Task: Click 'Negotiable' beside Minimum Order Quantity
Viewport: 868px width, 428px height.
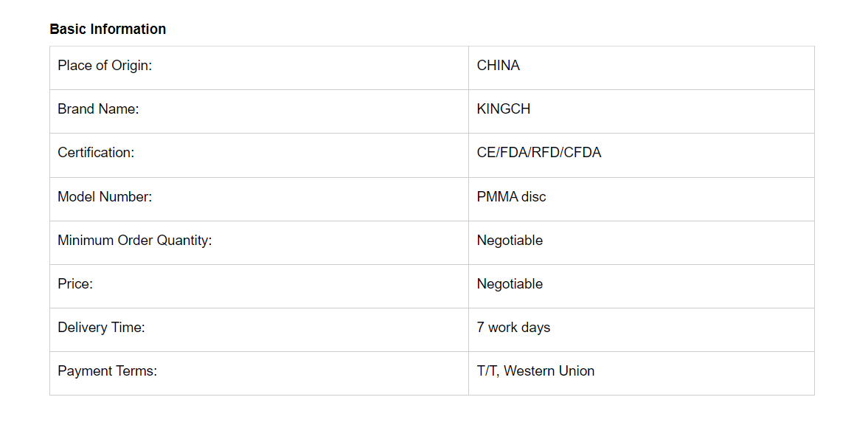Action: tap(510, 241)
